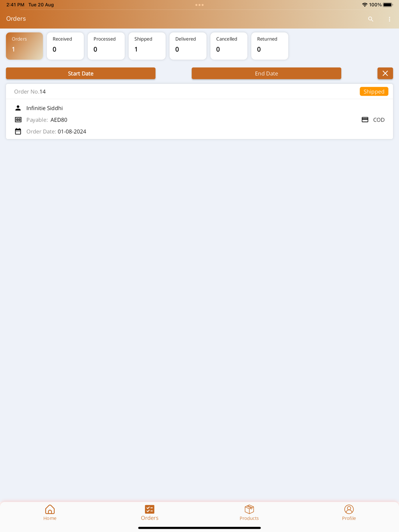Screen dimensions: 399x532
Task: Tap the payable money icon
Action: pos(18,120)
